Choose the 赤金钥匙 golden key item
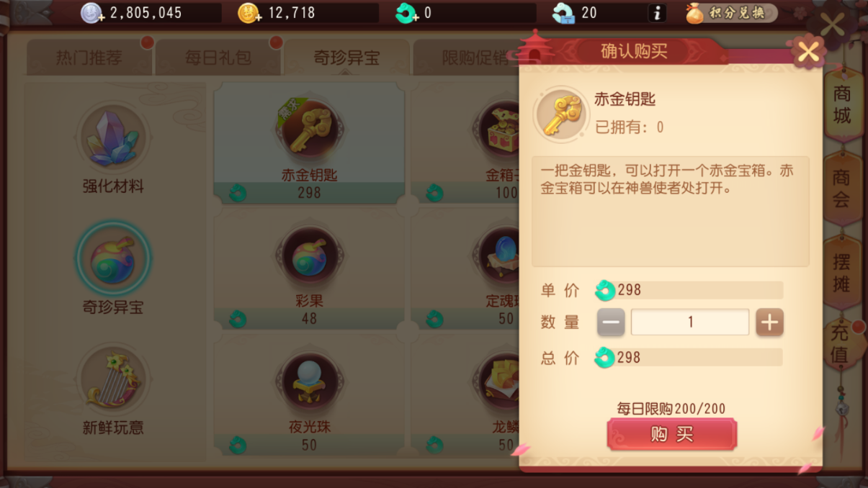This screenshot has height=488, width=868. (x=309, y=143)
